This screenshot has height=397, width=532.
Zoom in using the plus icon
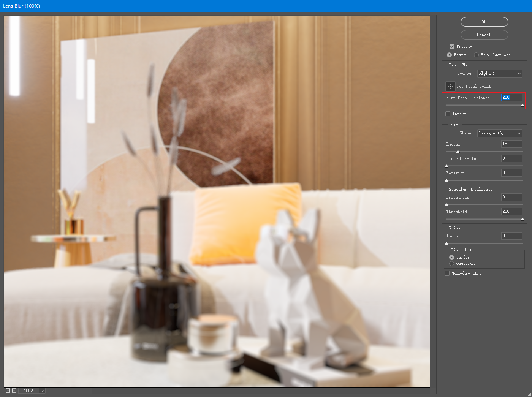[14, 391]
